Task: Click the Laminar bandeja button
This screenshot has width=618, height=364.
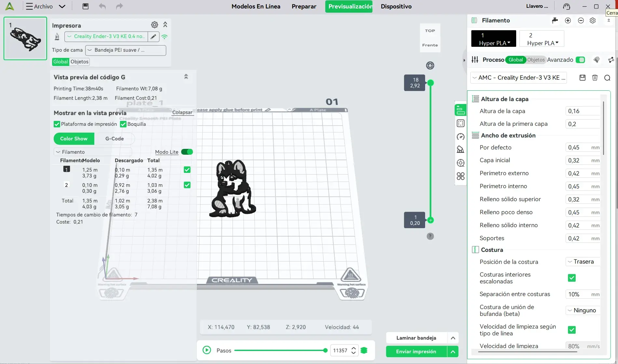Action: [x=416, y=338]
